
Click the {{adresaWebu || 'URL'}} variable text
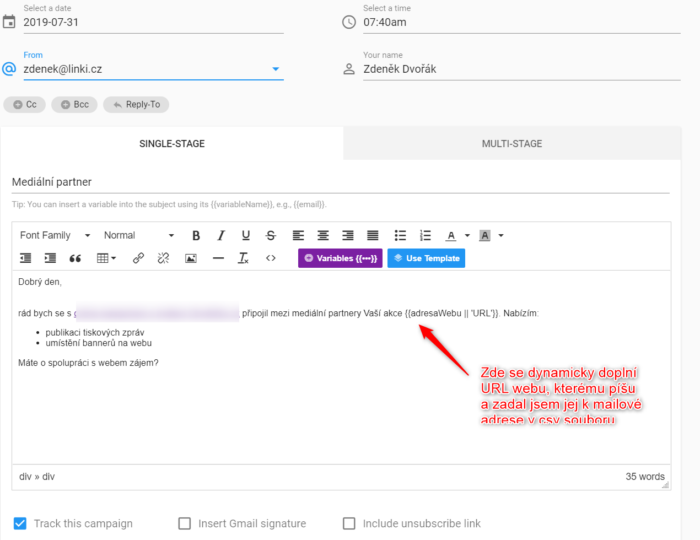(452, 313)
